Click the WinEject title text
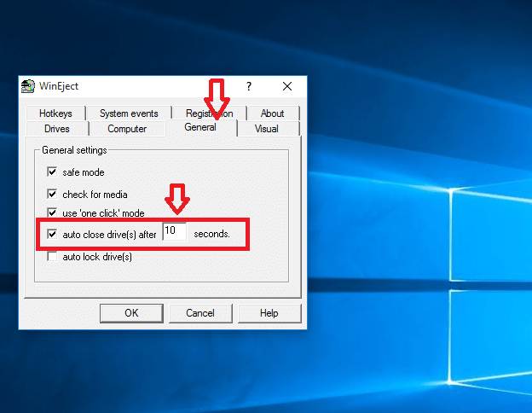The image size is (532, 413). click(59, 86)
